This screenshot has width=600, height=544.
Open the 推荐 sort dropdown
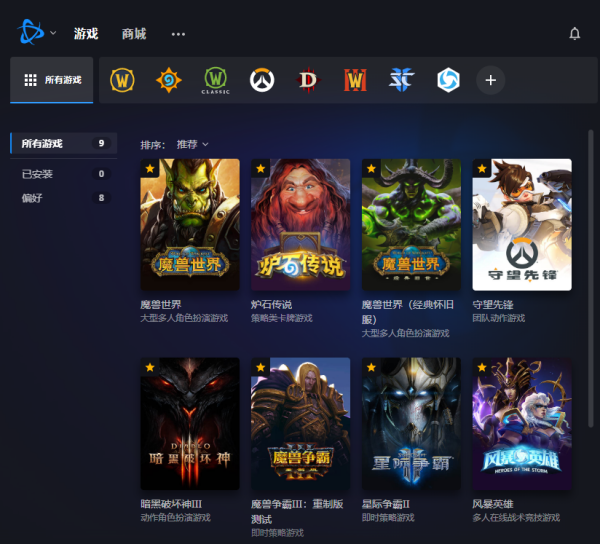[x=192, y=144]
